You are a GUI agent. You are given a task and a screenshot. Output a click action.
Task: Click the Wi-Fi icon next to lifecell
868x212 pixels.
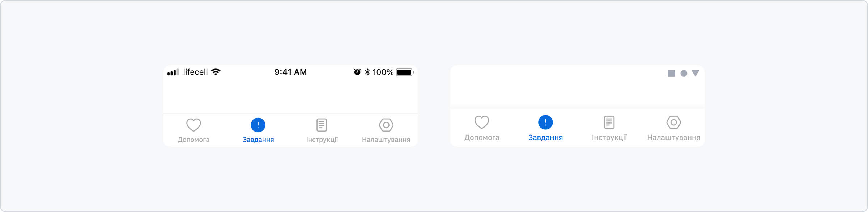[216, 72]
